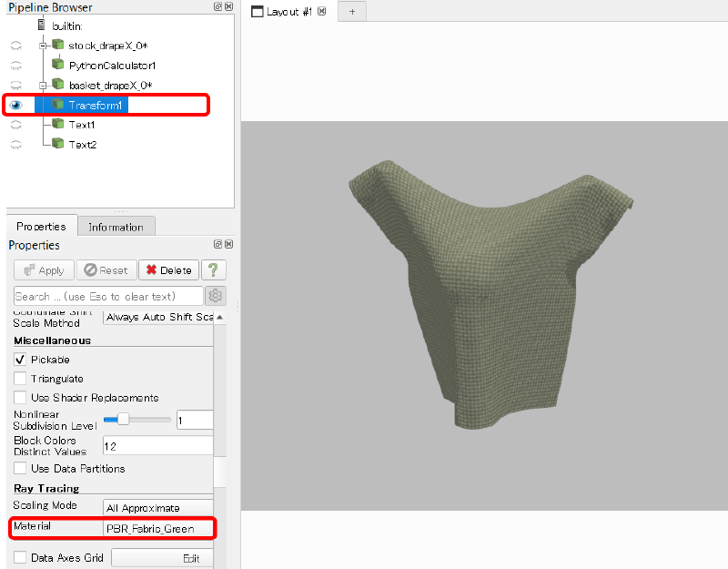This screenshot has width=728, height=569.
Task: Click the Layout #1 tab icon
Action: click(258, 12)
